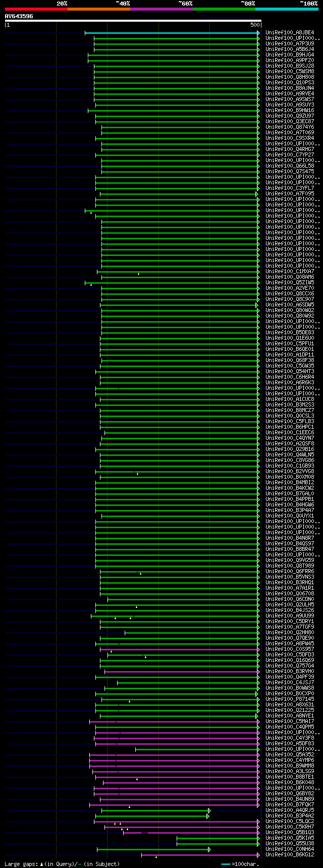Open hit UniRef100_A6SDW5

tap(290, 305)
